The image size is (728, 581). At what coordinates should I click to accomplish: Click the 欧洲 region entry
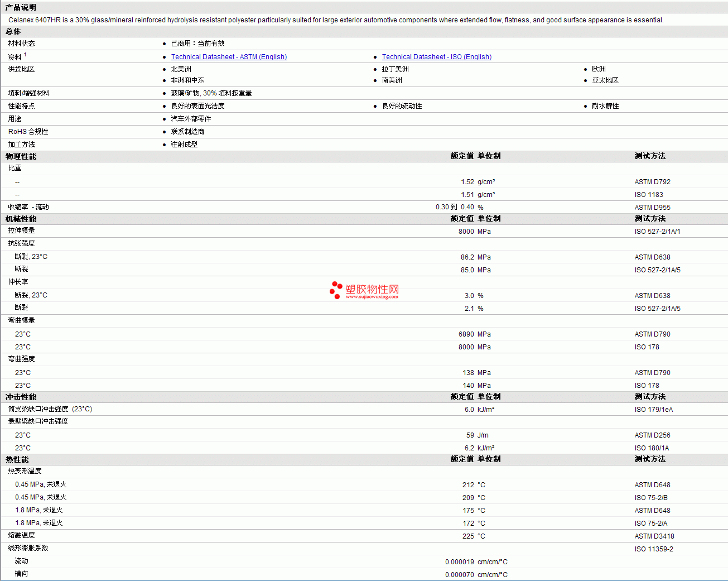(x=599, y=69)
